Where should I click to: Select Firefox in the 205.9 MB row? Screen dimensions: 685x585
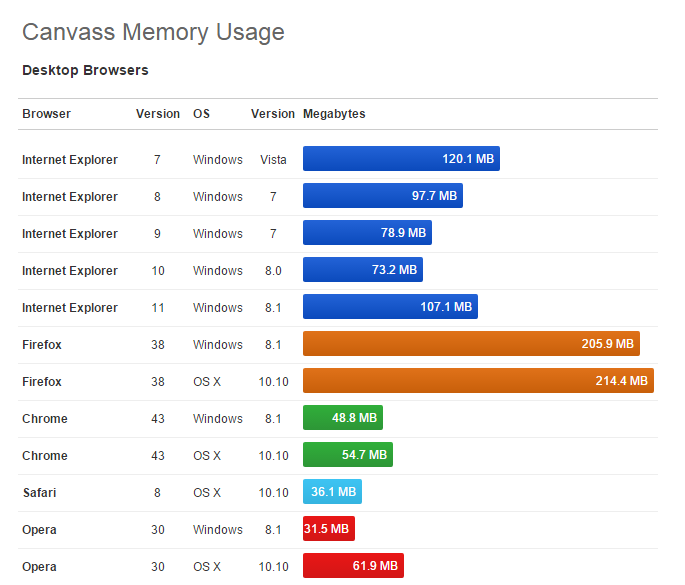click(42, 345)
